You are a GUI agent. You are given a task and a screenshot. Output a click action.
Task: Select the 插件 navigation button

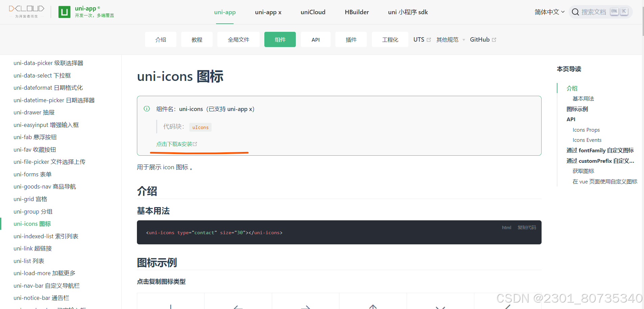pos(351,40)
